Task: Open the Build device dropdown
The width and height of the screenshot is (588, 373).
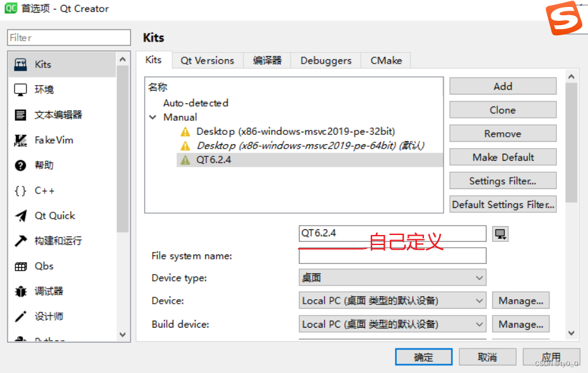Action: (x=392, y=324)
